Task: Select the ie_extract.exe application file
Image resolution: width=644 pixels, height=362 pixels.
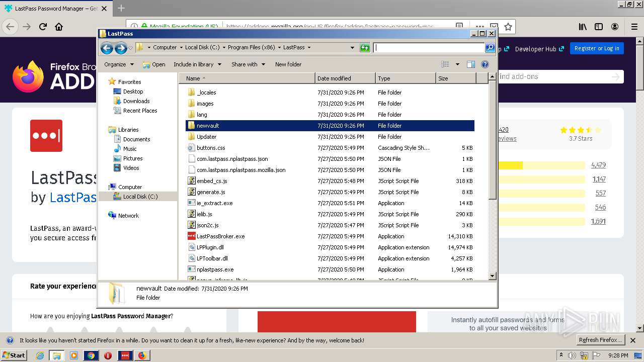Action: [x=214, y=203]
